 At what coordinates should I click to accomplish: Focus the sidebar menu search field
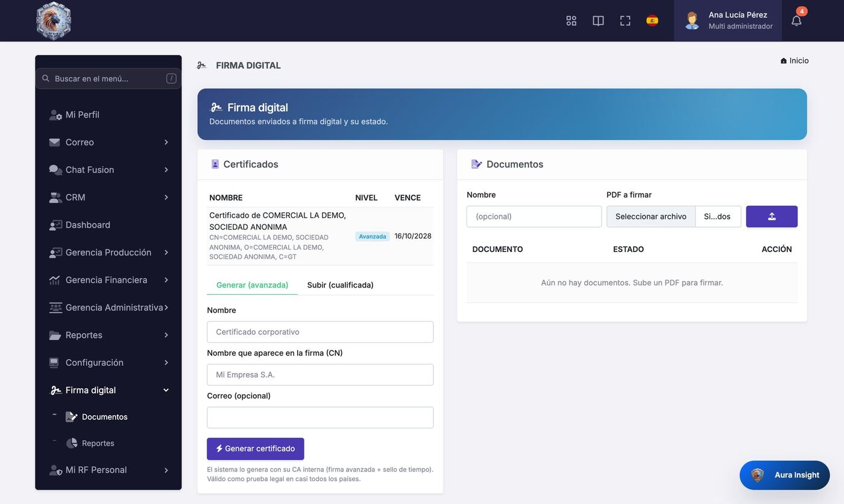pos(109,78)
